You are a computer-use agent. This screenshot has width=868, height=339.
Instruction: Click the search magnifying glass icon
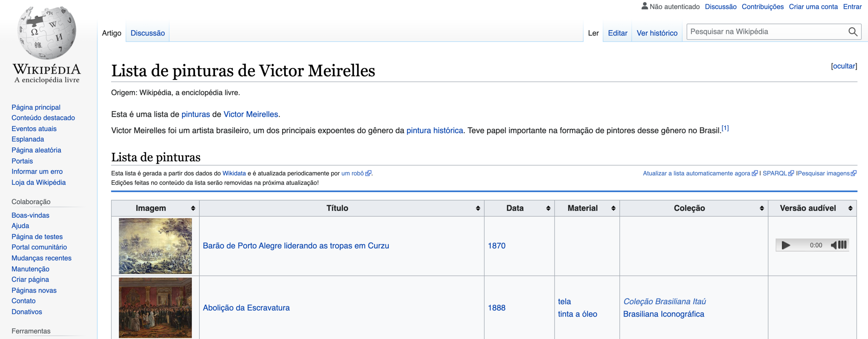pyautogui.click(x=852, y=32)
